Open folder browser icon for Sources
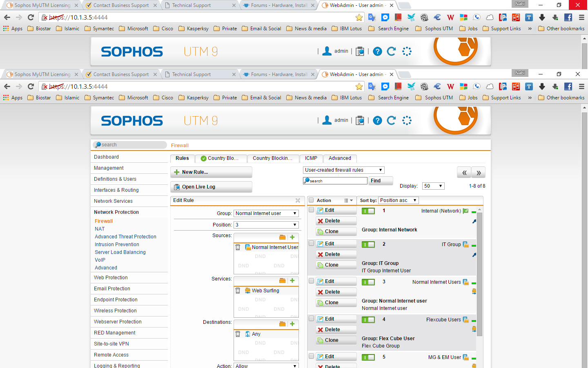 tap(282, 237)
